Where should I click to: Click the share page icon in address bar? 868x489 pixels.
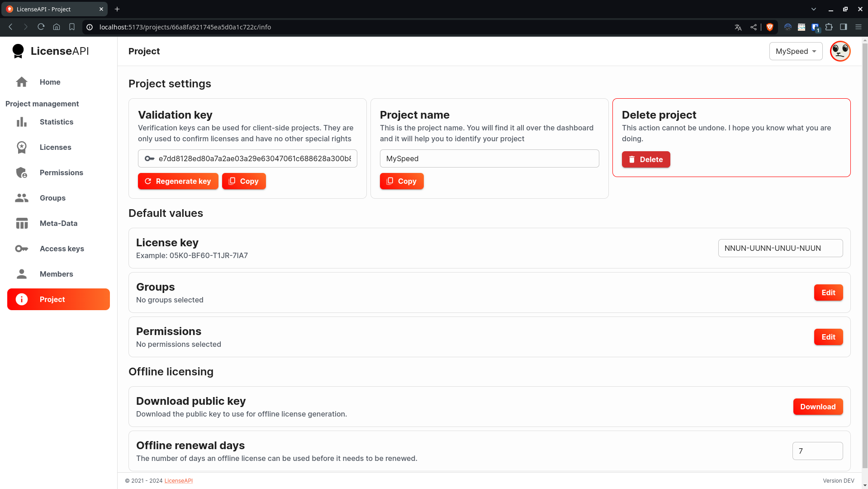point(753,27)
